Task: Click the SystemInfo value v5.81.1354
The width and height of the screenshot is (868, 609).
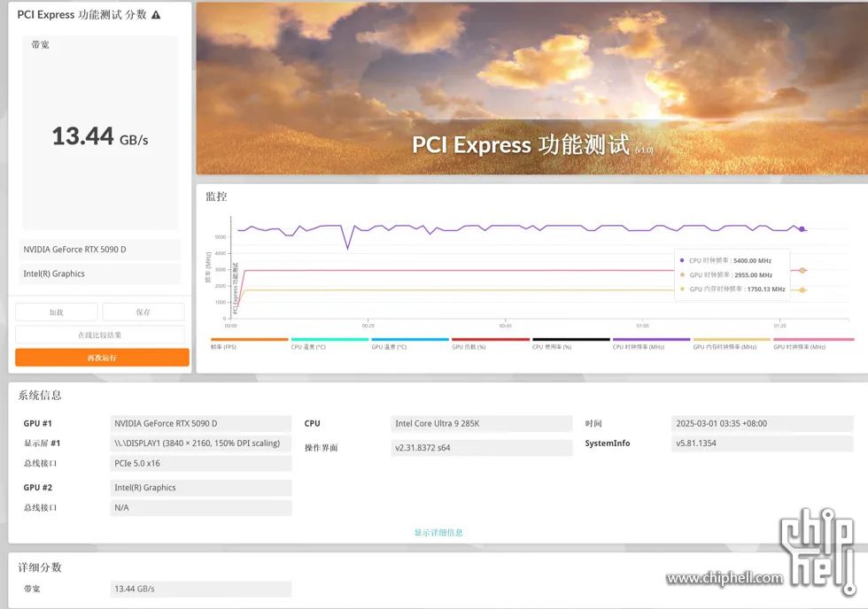Action: click(763, 443)
